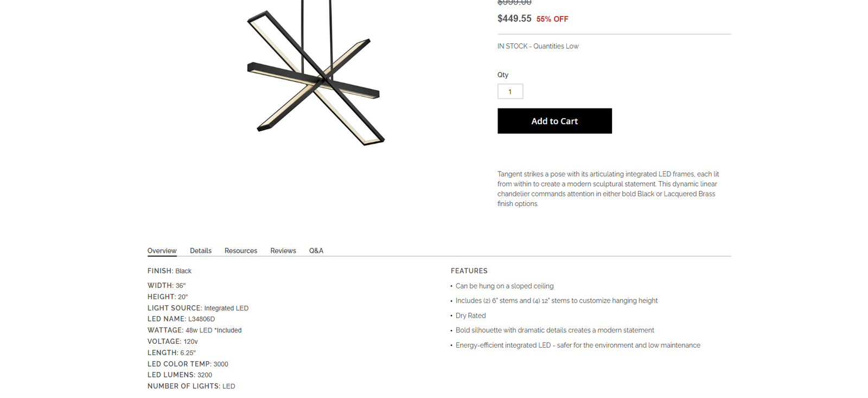Click the Tangent product description paragraph
This screenshot has height=398, width=868.
coord(608,189)
